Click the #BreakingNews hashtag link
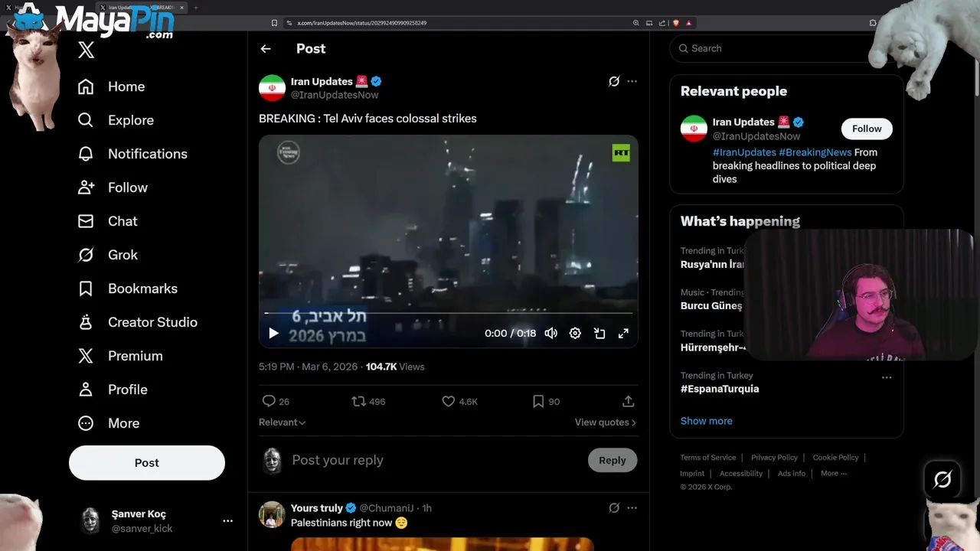 (815, 152)
